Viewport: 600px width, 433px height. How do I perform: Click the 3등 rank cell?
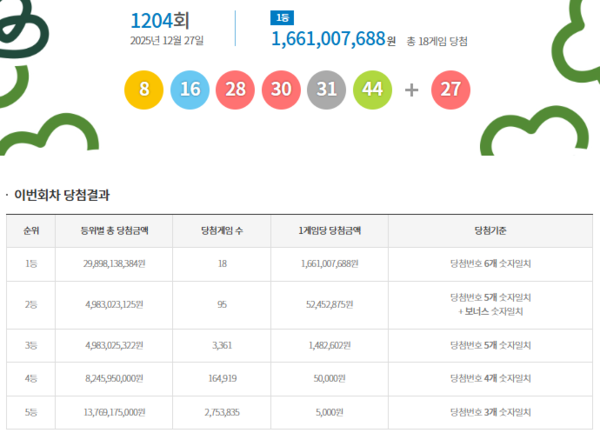click(31, 346)
